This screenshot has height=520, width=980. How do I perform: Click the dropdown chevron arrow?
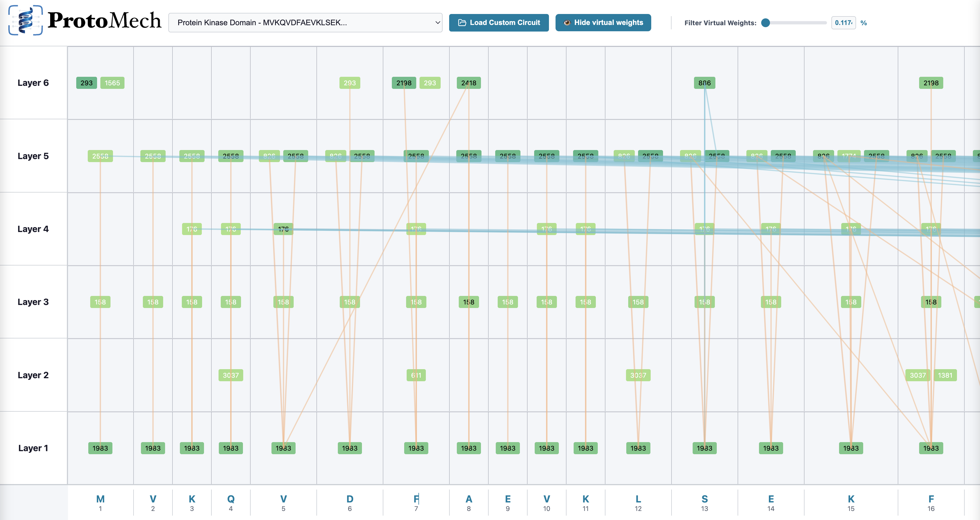coord(438,23)
